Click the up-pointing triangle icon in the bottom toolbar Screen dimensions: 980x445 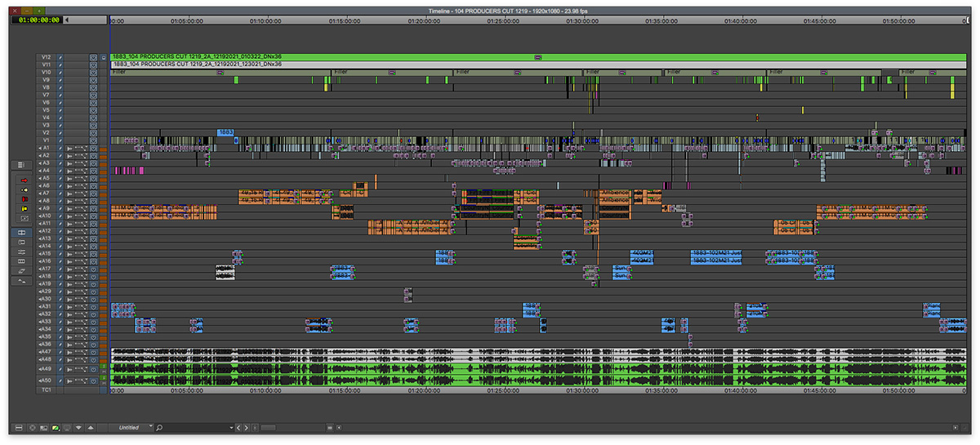pyautogui.click(x=91, y=428)
